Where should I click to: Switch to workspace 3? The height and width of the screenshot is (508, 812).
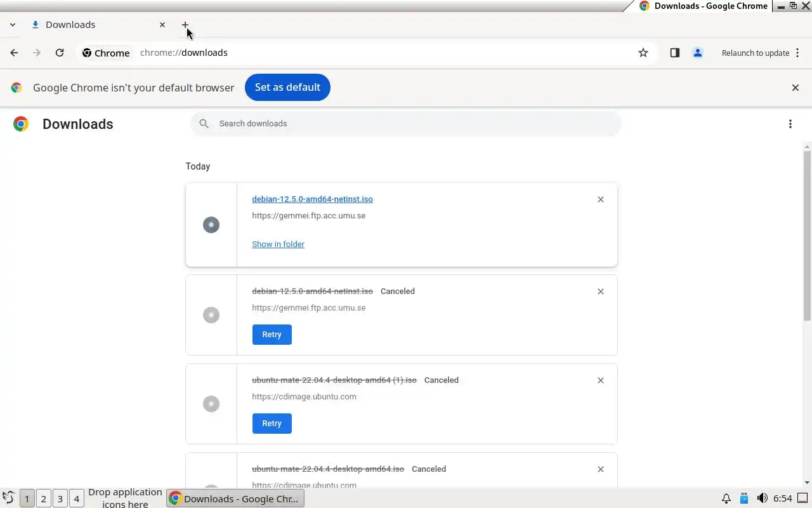60,498
